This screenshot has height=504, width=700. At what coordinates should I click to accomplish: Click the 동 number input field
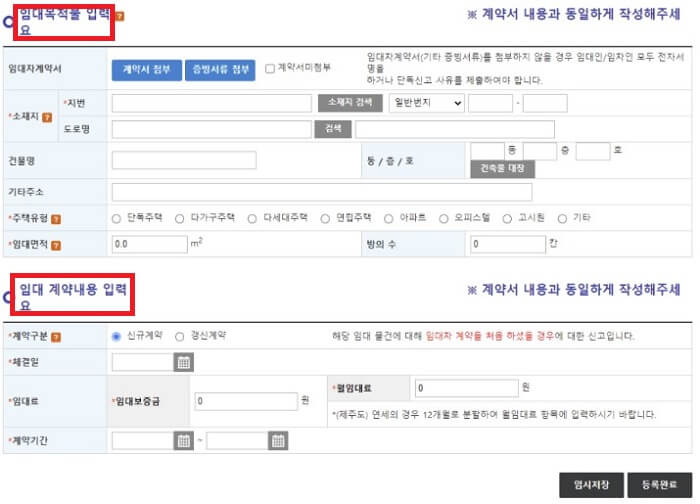pyautogui.click(x=488, y=151)
